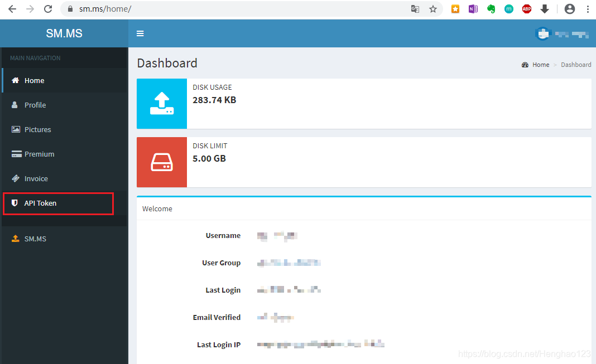
Task: Click the browser forward arrow
Action: coord(30,9)
